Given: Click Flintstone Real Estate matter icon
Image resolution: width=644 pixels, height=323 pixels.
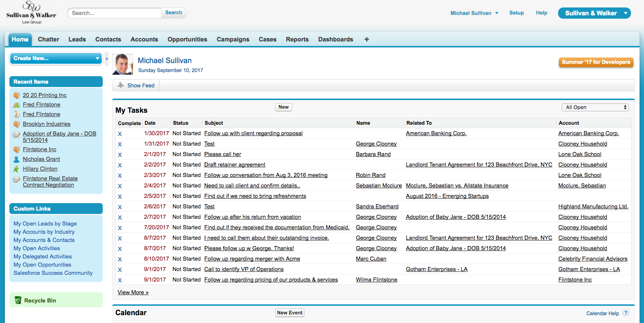Looking at the screenshot, I should click(16, 179).
